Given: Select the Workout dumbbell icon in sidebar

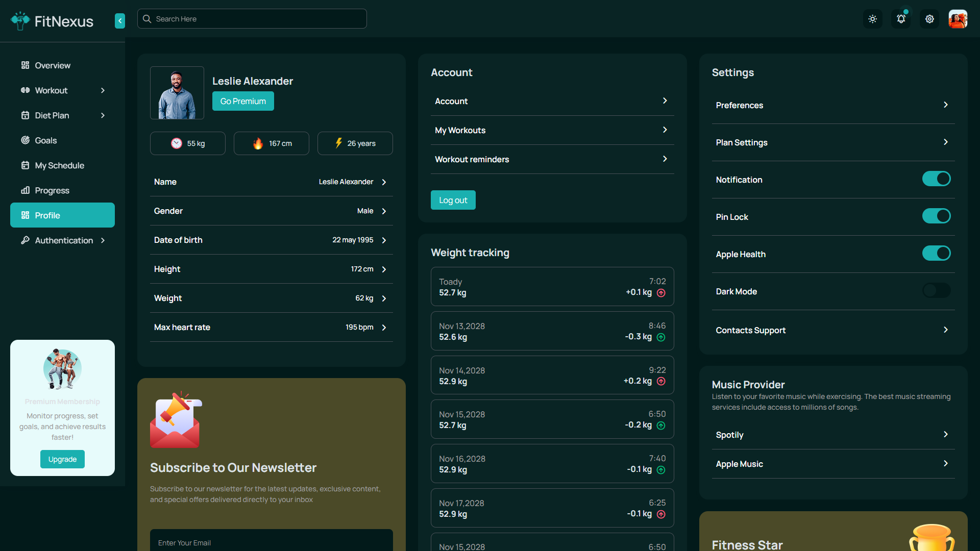Looking at the screenshot, I should [25, 90].
